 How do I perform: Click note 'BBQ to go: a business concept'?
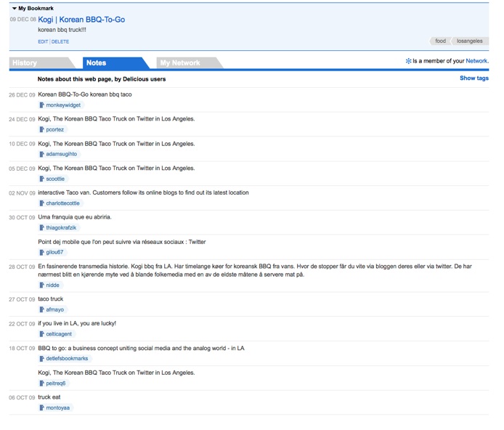point(141,348)
